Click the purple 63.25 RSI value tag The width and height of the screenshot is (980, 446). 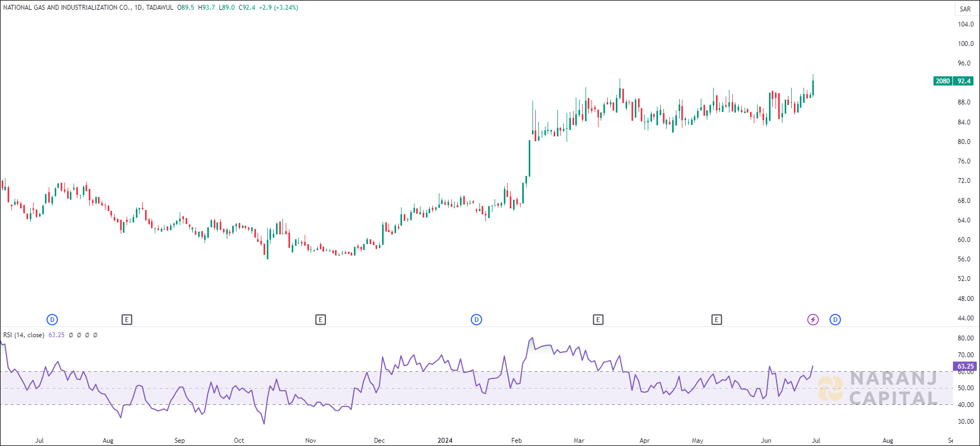click(x=965, y=366)
